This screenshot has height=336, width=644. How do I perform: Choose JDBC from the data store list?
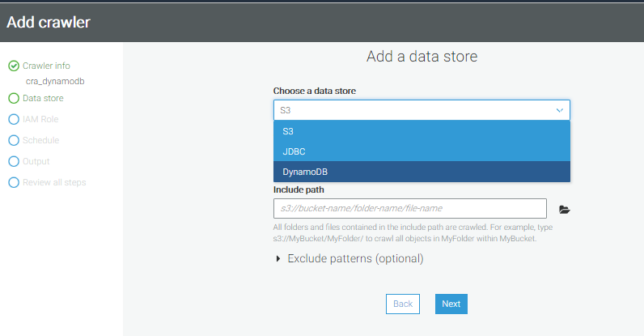[422, 151]
